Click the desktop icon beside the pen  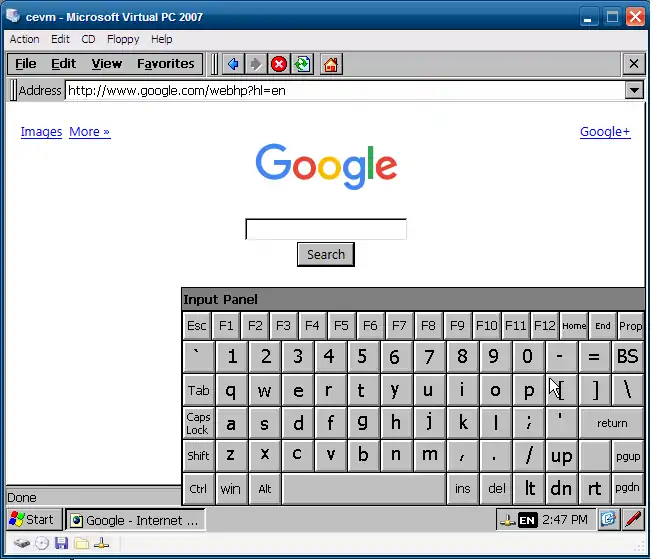608,519
